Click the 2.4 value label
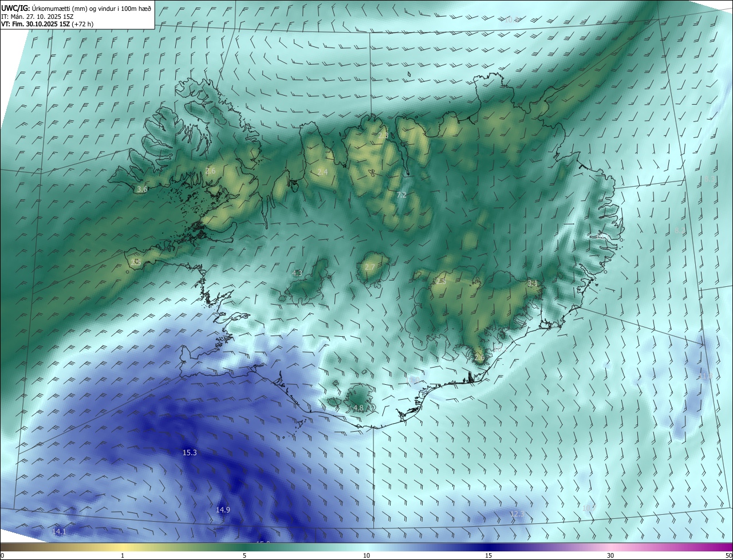The image size is (733, 560). click(322, 172)
